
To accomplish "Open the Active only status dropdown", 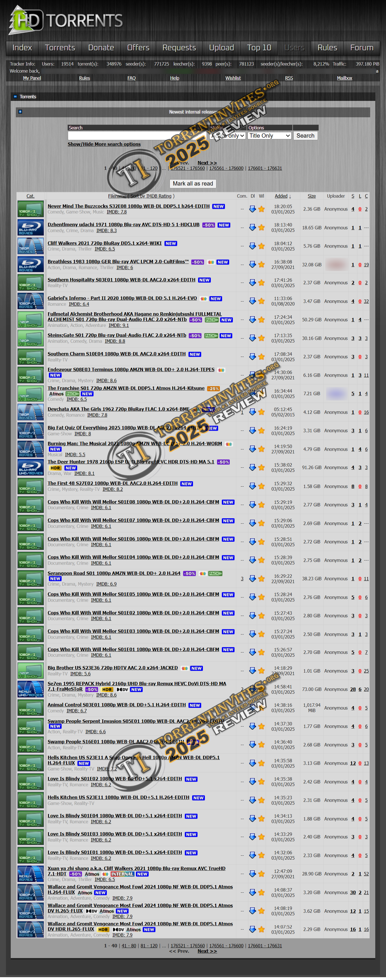I will (x=227, y=136).
